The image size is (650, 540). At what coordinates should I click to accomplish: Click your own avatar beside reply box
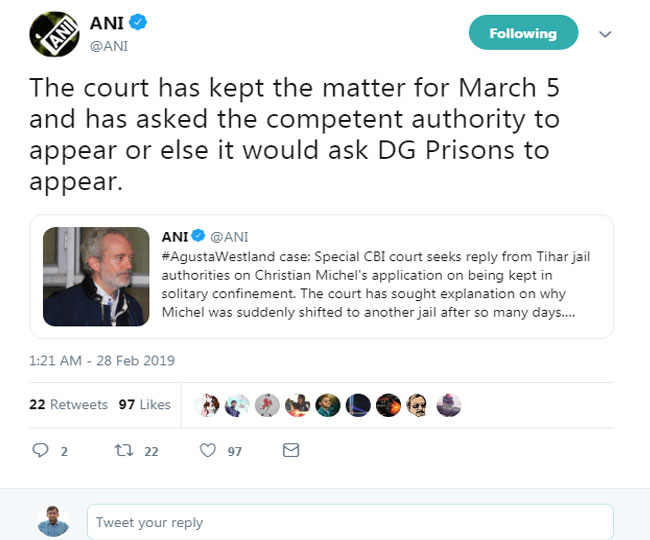point(53,520)
